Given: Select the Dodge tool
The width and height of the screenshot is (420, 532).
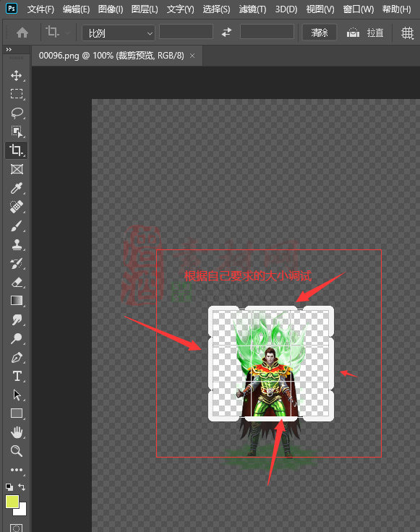Looking at the screenshot, I should coord(17,338).
